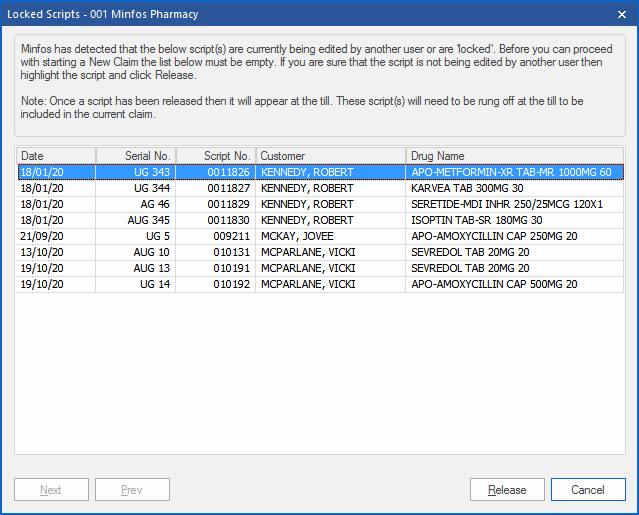The width and height of the screenshot is (639, 515).
Task: Click the Drug Name column header
Action: (515, 156)
